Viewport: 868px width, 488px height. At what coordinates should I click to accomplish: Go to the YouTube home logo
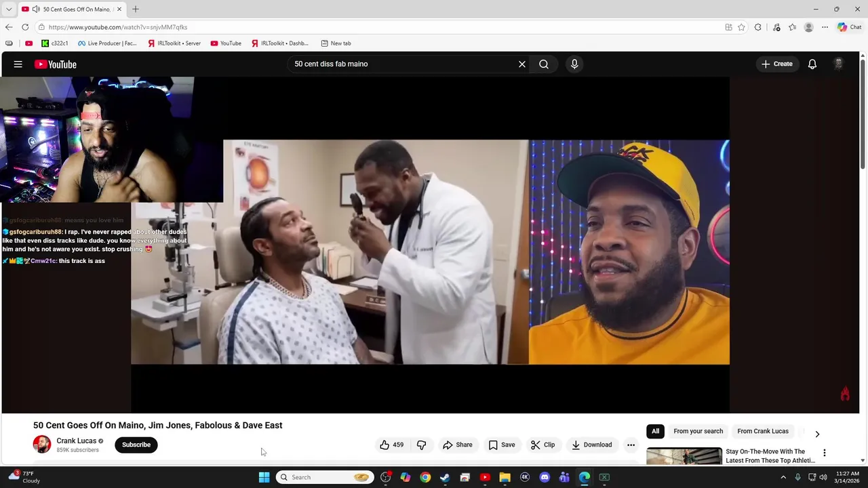(x=56, y=64)
